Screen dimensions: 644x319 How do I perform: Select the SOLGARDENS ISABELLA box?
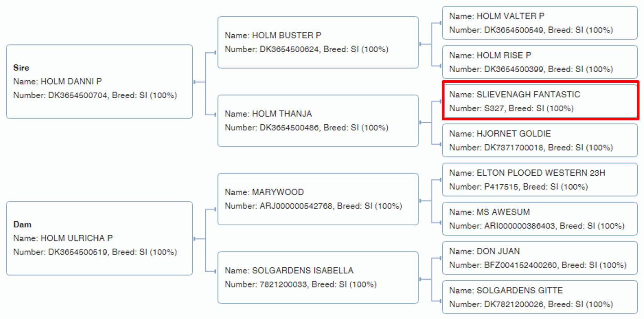(x=318, y=278)
